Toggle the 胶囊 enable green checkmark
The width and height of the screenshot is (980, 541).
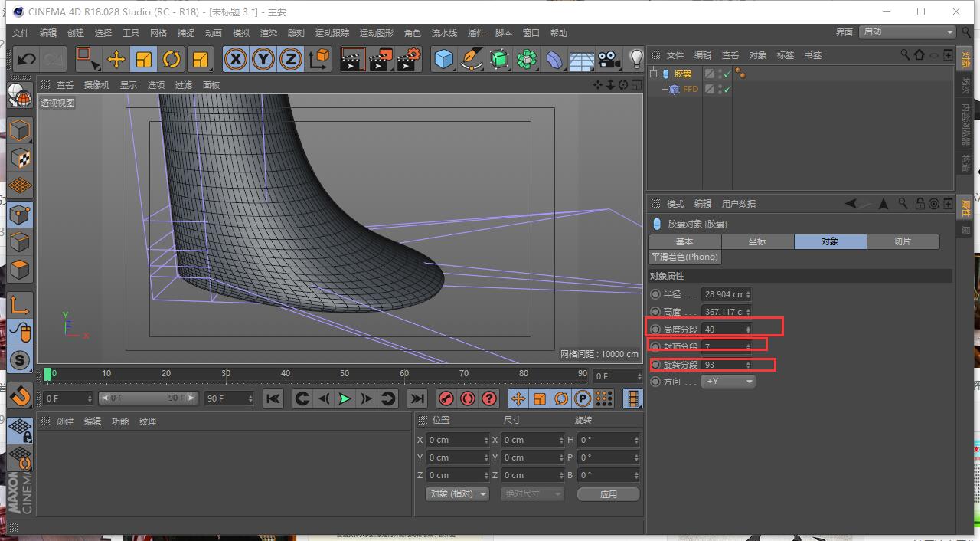click(727, 74)
